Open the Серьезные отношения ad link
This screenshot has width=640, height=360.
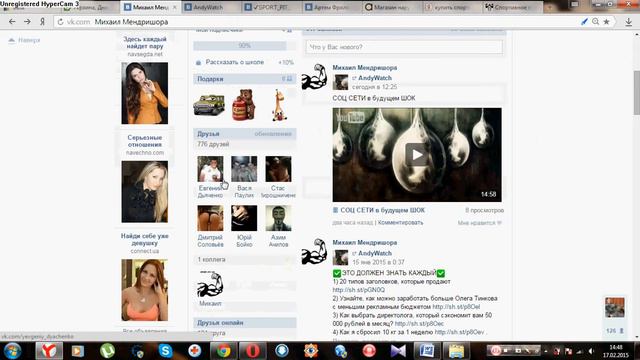tap(144, 141)
